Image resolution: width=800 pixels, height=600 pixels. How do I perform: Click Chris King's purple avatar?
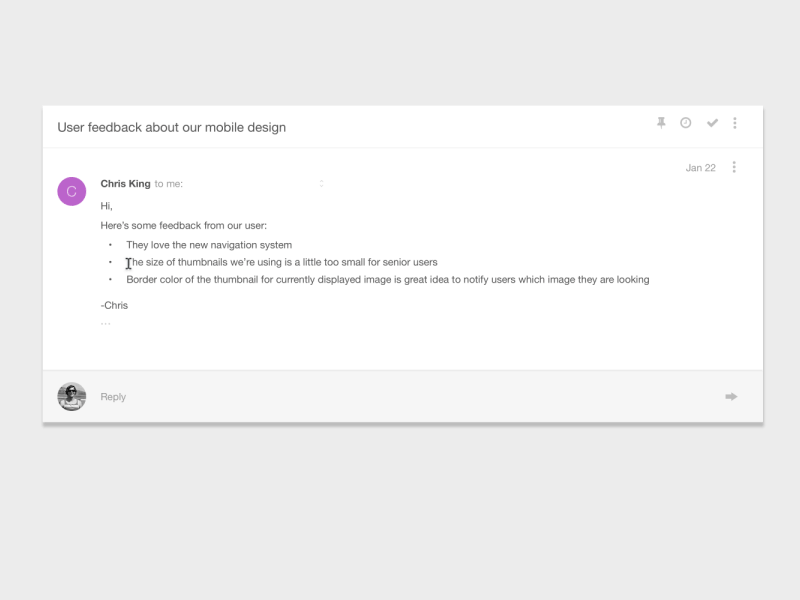coord(72,190)
